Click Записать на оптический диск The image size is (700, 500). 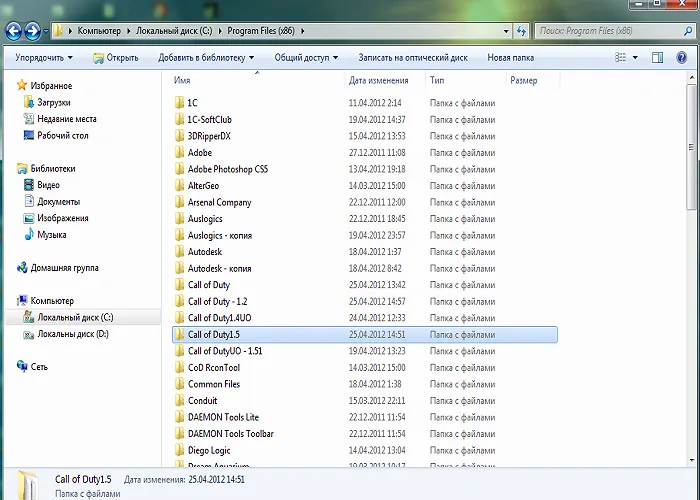(413, 58)
